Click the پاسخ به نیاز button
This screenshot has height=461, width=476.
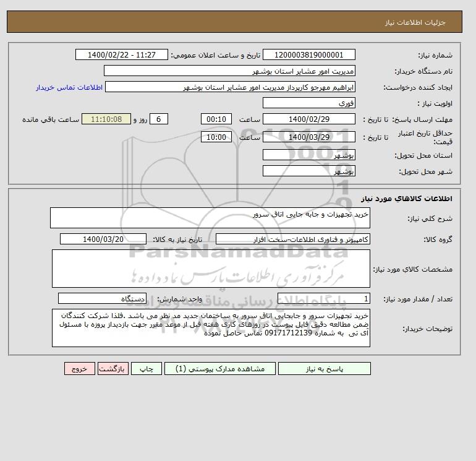click(324, 369)
